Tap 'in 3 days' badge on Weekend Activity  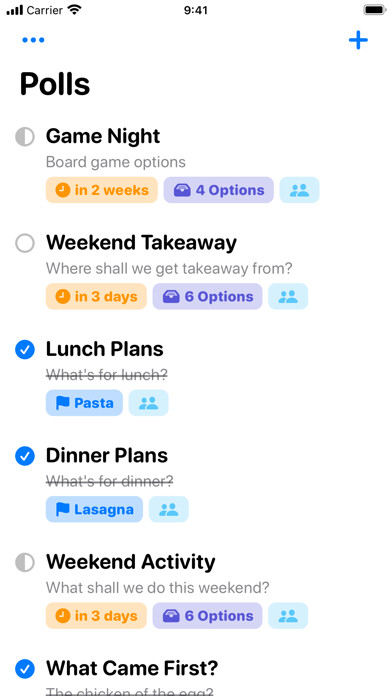pyautogui.click(x=96, y=616)
